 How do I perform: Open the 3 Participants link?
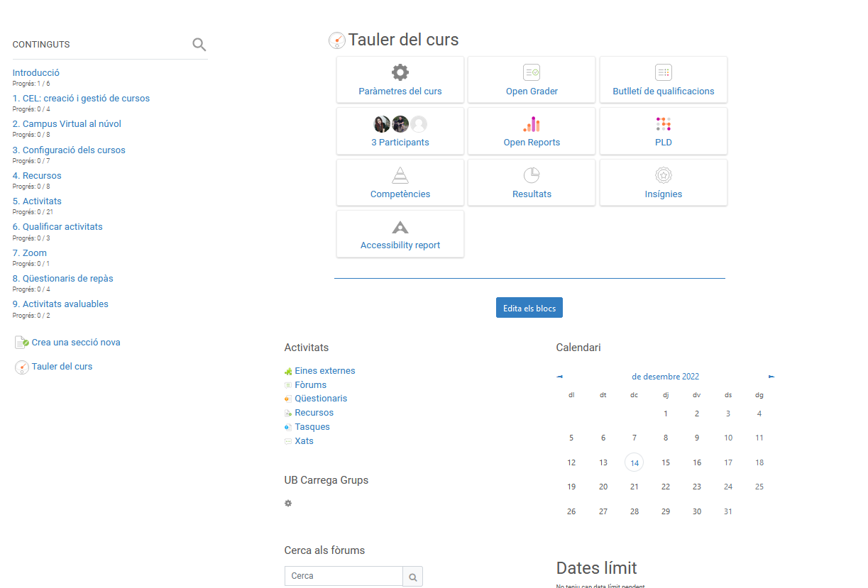[x=400, y=142]
